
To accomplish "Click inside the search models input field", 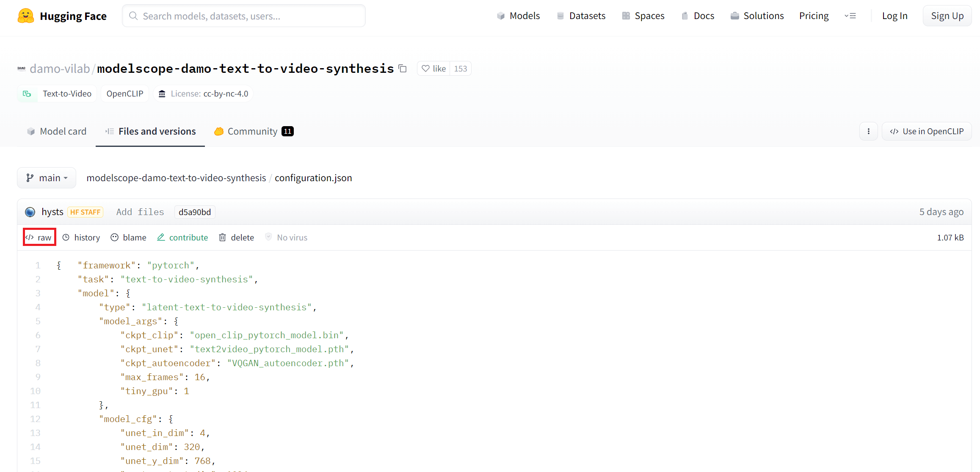I will click(x=243, y=16).
